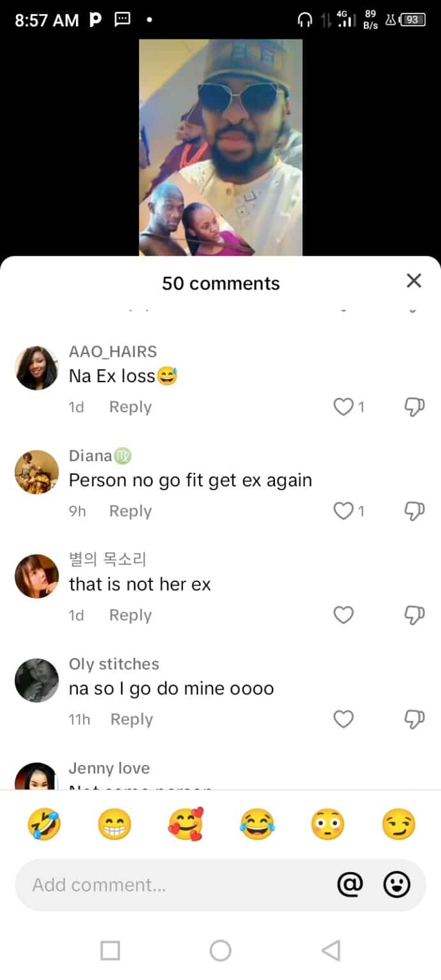This screenshot has width=441, height=980.
Task: Dislike the AAO_HAIRS comment
Action: (414, 407)
